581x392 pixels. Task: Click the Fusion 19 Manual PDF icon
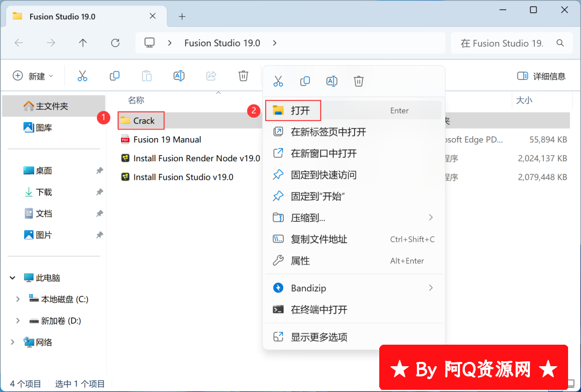point(125,139)
